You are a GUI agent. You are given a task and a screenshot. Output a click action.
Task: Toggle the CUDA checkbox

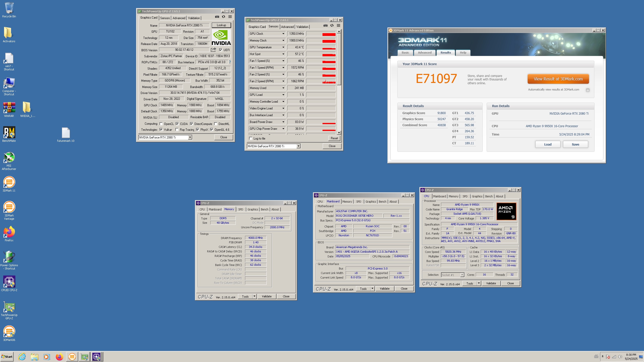[x=177, y=124]
